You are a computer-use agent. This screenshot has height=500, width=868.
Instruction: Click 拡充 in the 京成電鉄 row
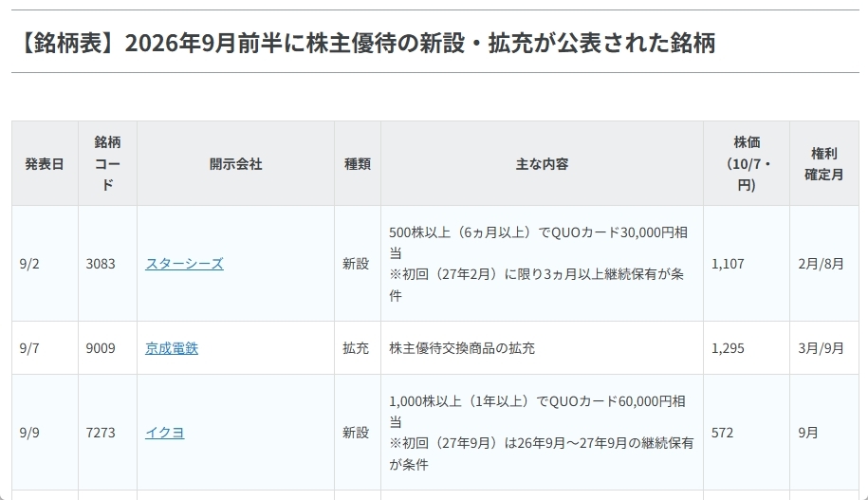(x=356, y=348)
